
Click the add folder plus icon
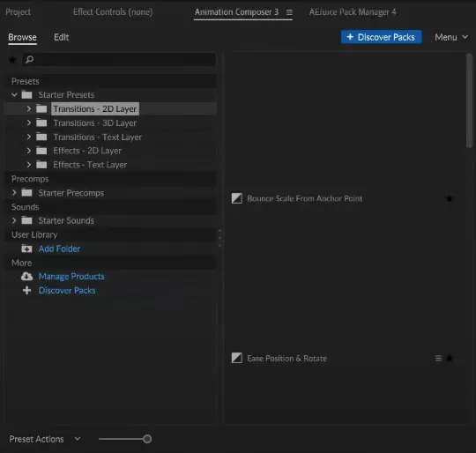click(x=26, y=249)
